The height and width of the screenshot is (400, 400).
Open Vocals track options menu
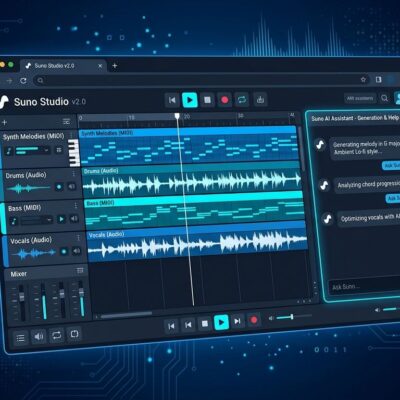coord(78,237)
